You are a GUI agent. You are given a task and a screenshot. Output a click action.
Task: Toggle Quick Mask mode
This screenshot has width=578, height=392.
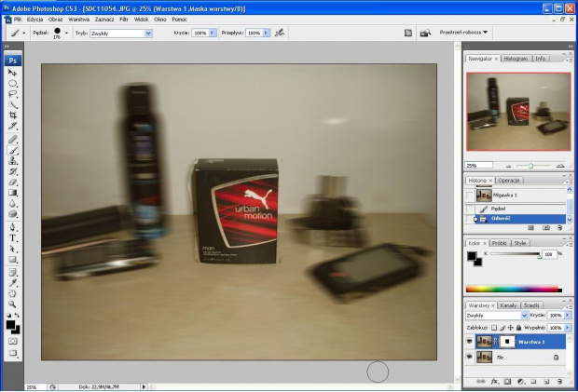coord(12,341)
